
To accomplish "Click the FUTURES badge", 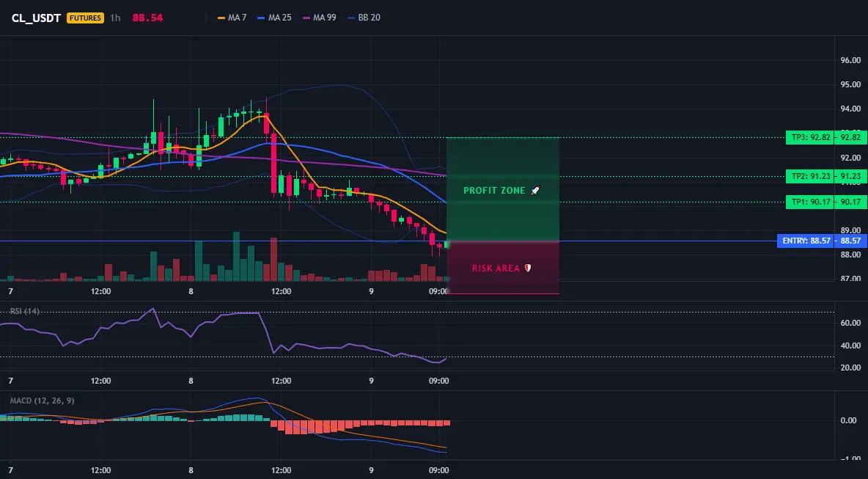I will tap(85, 18).
